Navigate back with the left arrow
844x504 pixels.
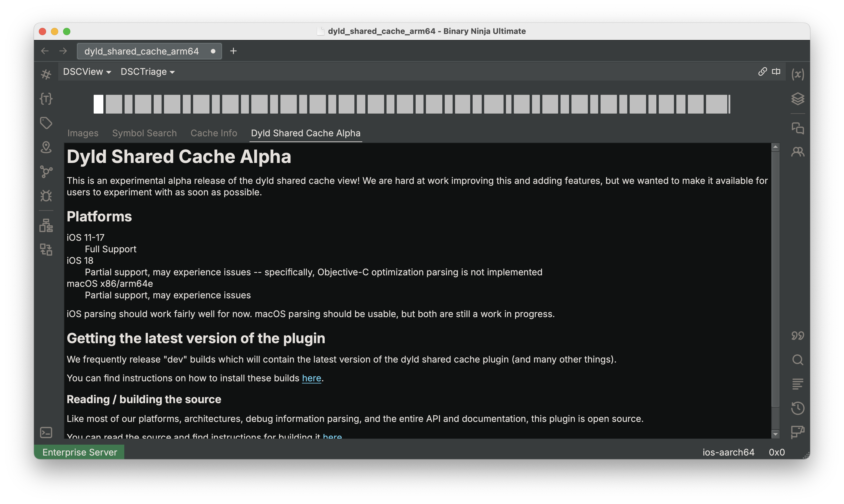pyautogui.click(x=45, y=51)
